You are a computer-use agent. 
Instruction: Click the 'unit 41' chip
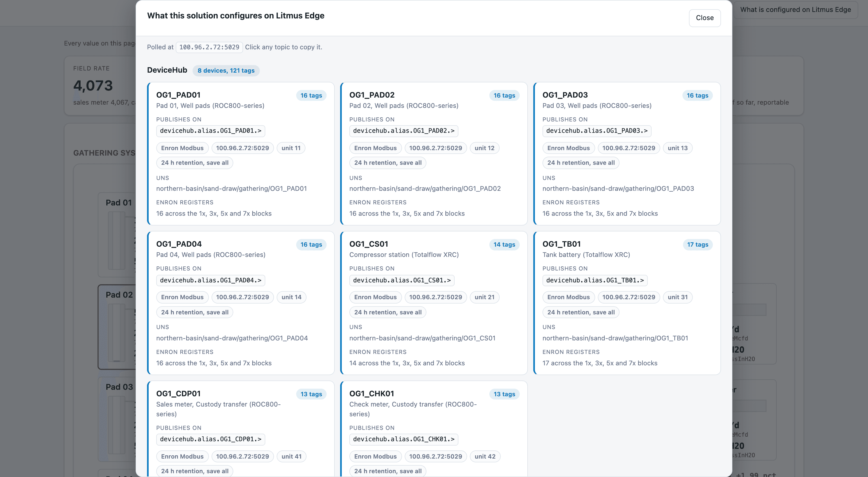pyautogui.click(x=292, y=456)
